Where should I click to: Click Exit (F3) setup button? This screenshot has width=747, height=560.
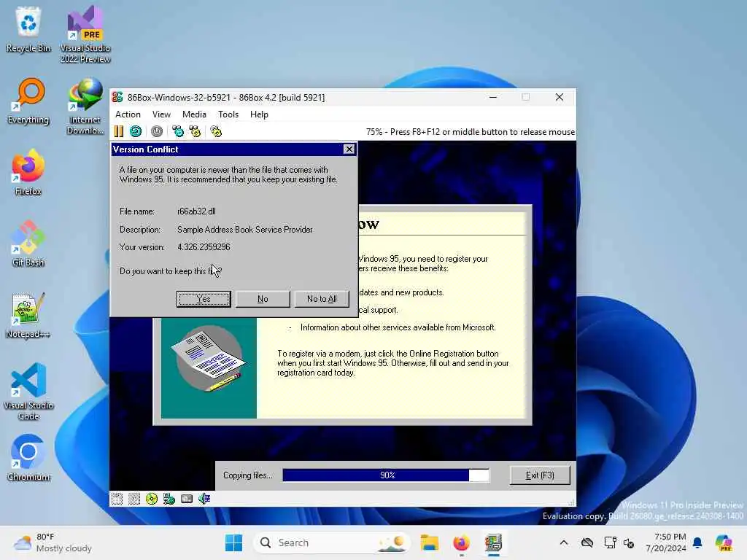(540, 475)
